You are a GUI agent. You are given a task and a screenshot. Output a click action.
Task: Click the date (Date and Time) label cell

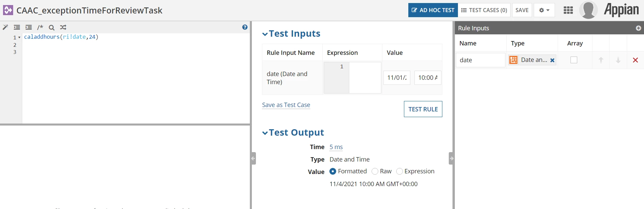point(292,78)
